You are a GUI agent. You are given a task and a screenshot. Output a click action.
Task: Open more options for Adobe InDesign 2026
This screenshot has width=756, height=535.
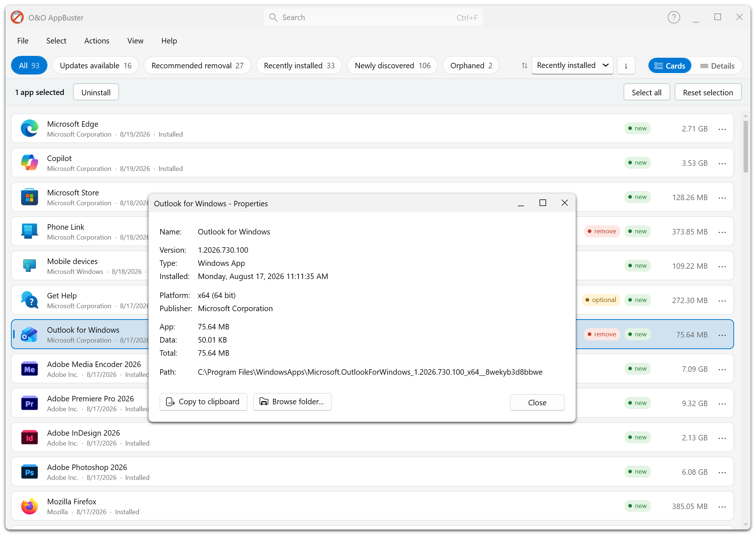pyautogui.click(x=722, y=438)
